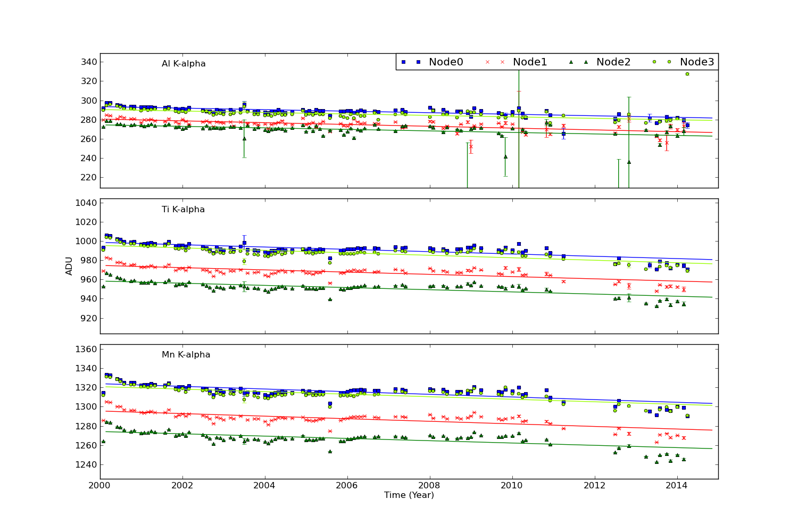Click the ADU y-axis label
This screenshot has height=532, width=798.
(x=69, y=266)
